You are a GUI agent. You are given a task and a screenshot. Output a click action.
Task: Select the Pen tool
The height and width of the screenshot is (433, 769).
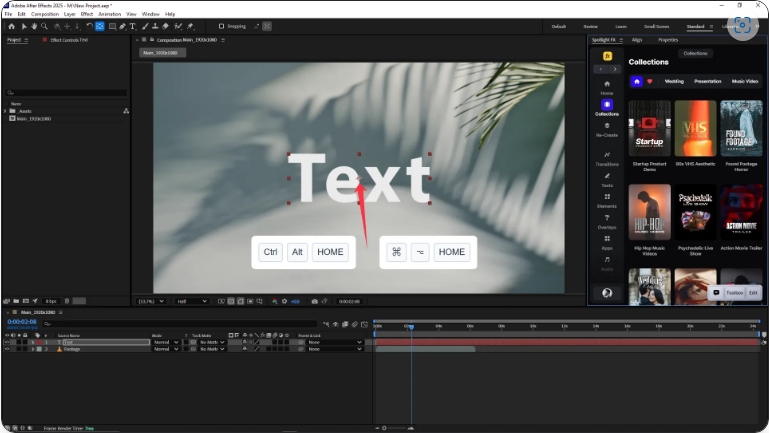coord(123,26)
